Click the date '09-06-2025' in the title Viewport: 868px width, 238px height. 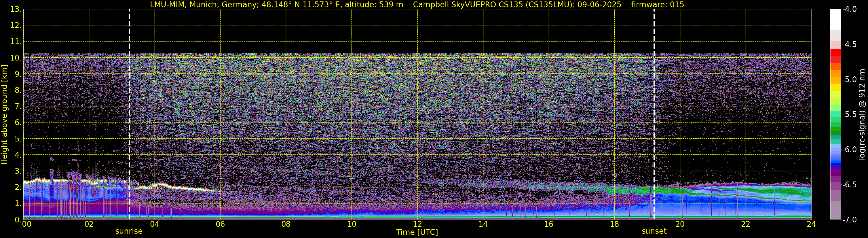[x=599, y=4]
